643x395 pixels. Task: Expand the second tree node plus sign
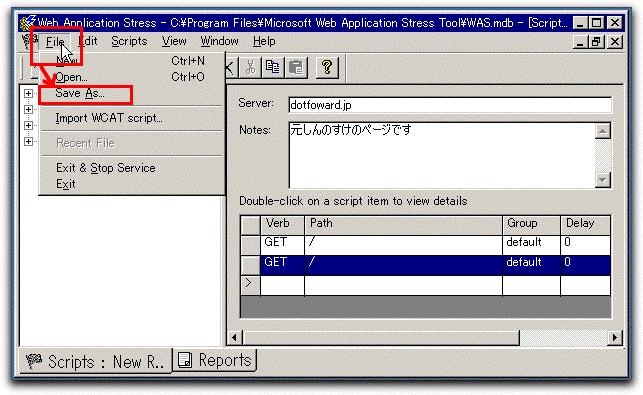[28, 110]
